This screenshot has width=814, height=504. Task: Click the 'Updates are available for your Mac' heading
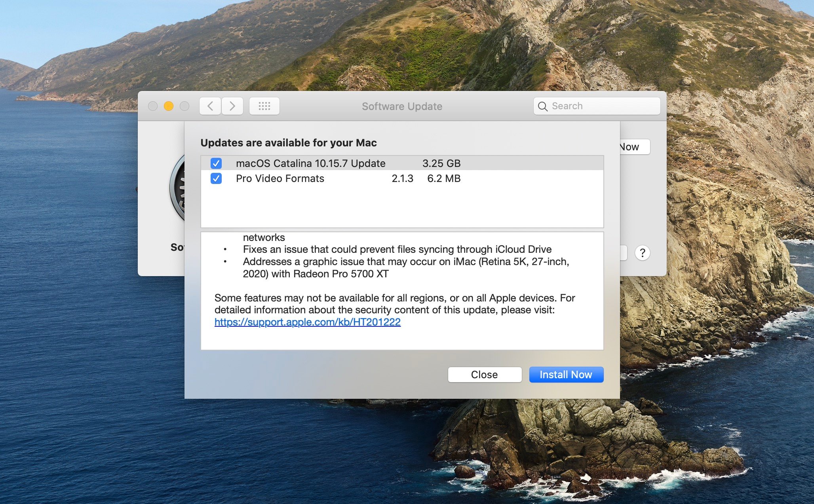[289, 143]
